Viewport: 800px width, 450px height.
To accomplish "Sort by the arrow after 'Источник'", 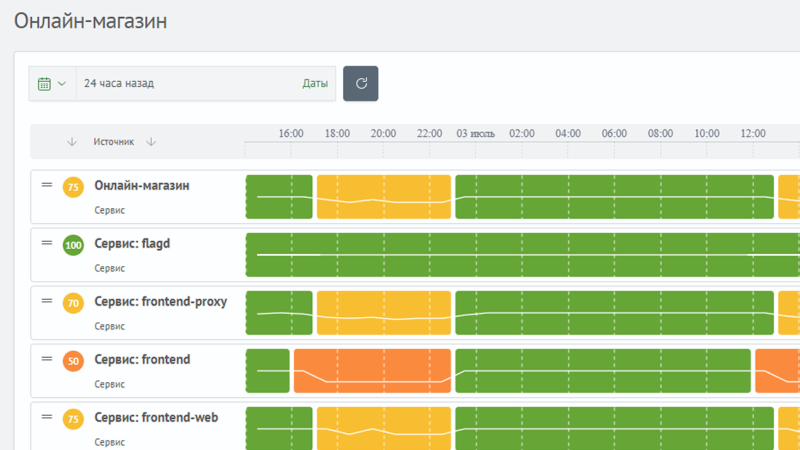I will pyautogui.click(x=151, y=142).
